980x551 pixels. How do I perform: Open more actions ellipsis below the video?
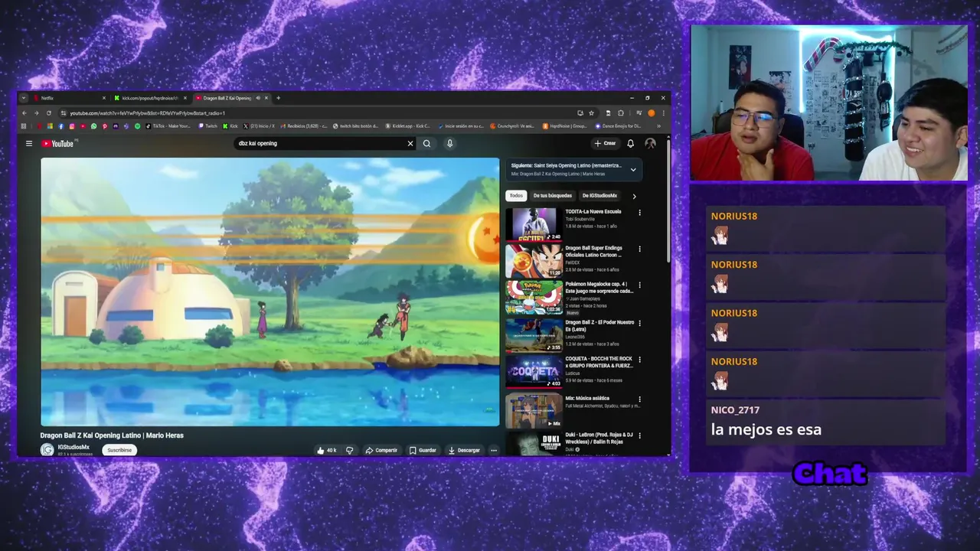pyautogui.click(x=494, y=450)
